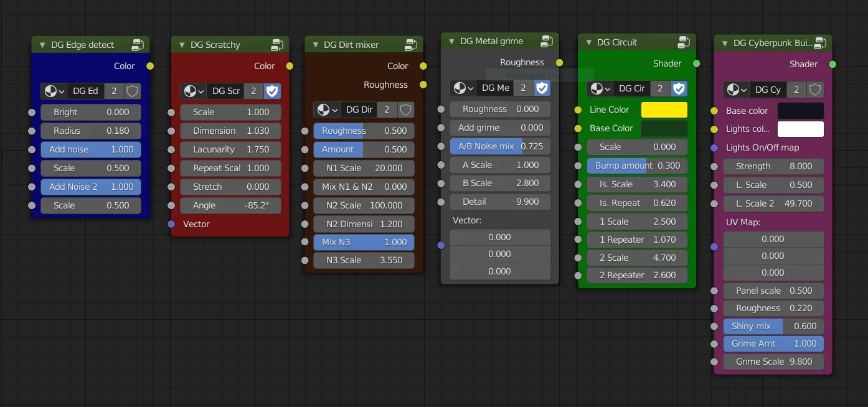Click the user count button on DG Edge detect

coord(113,91)
